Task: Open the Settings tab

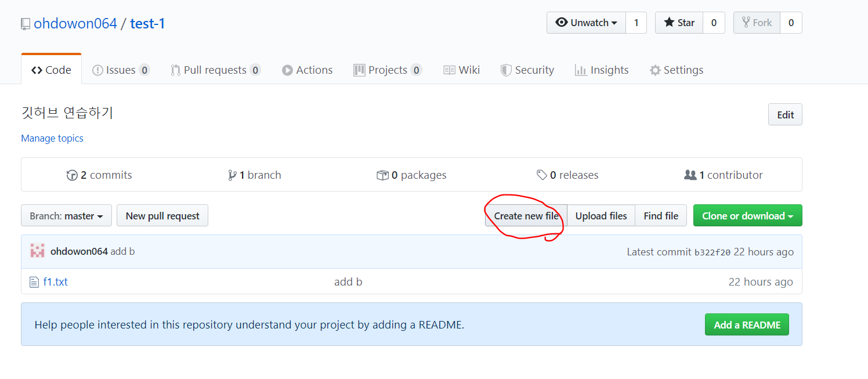Action: point(677,70)
